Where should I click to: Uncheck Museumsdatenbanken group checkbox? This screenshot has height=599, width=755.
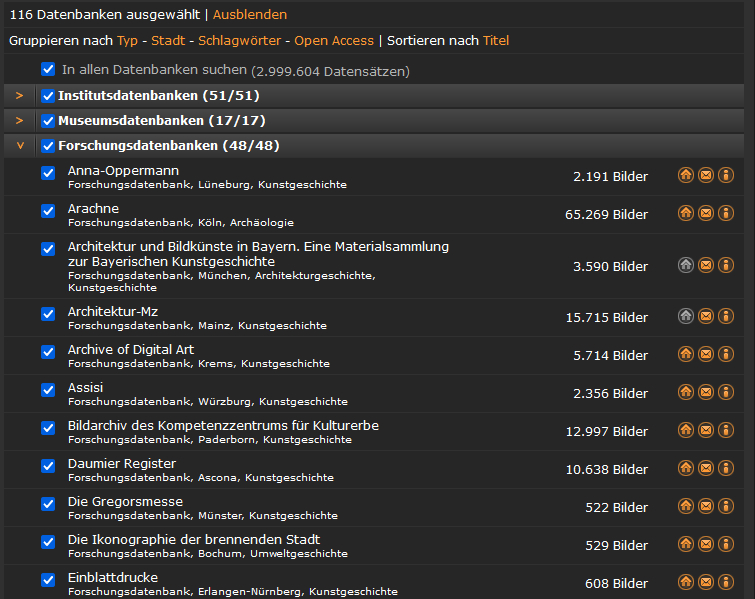tap(48, 121)
